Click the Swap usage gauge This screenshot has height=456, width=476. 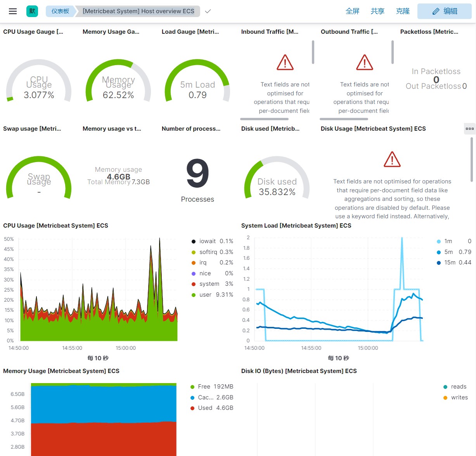(x=39, y=178)
